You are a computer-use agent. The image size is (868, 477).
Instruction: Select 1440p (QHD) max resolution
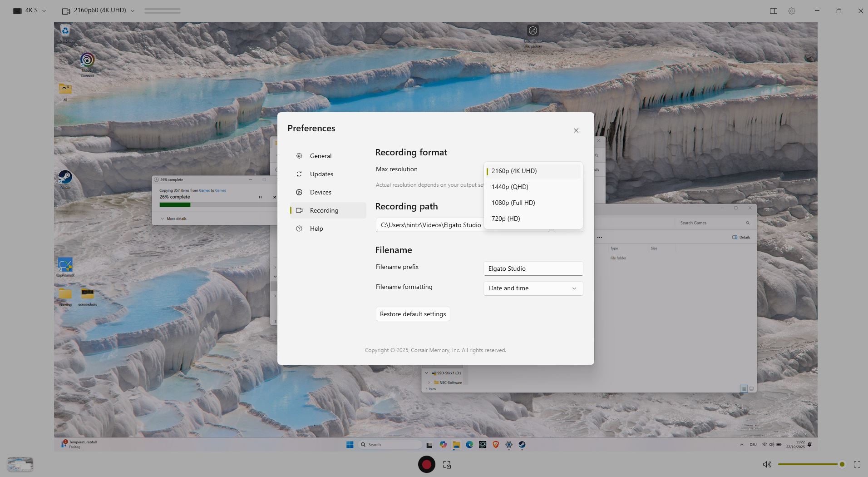[510, 187]
